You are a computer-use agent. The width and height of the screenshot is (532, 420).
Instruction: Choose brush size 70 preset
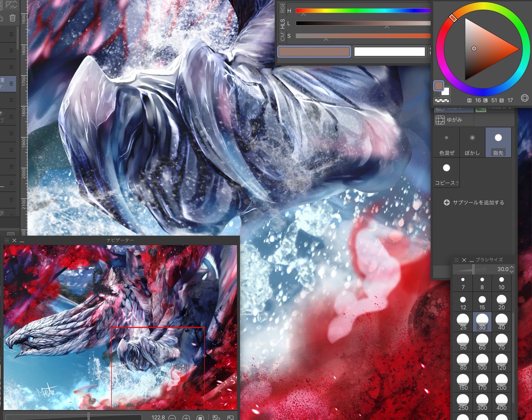pyautogui.click(x=501, y=342)
